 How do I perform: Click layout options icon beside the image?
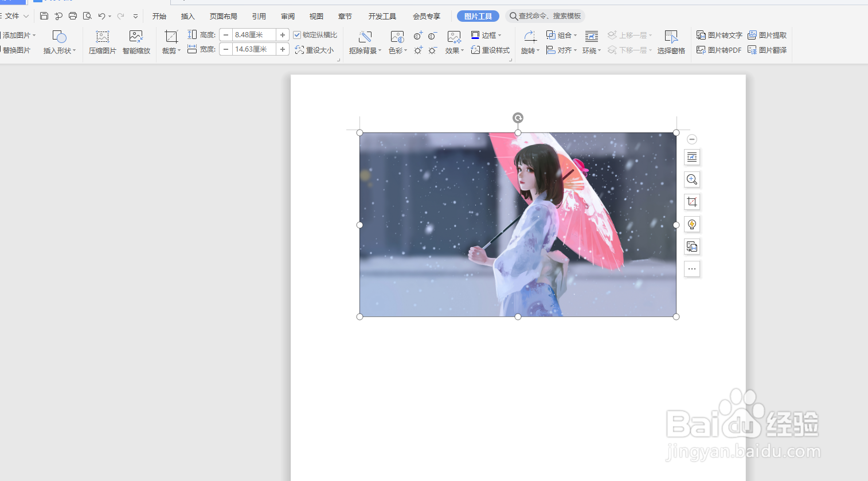pos(692,157)
